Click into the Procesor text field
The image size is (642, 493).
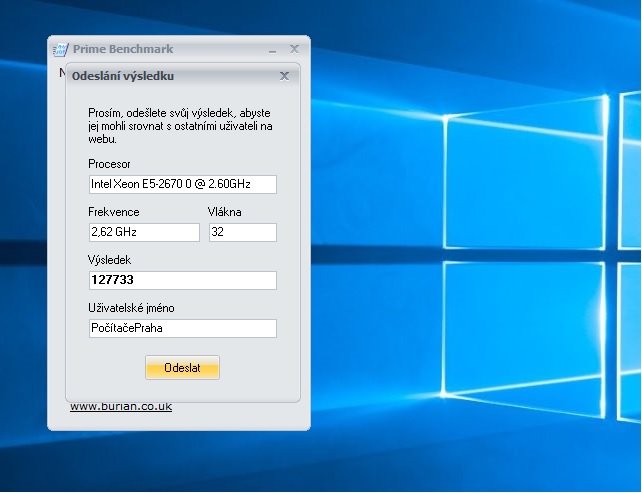pyautogui.click(x=182, y=184)
